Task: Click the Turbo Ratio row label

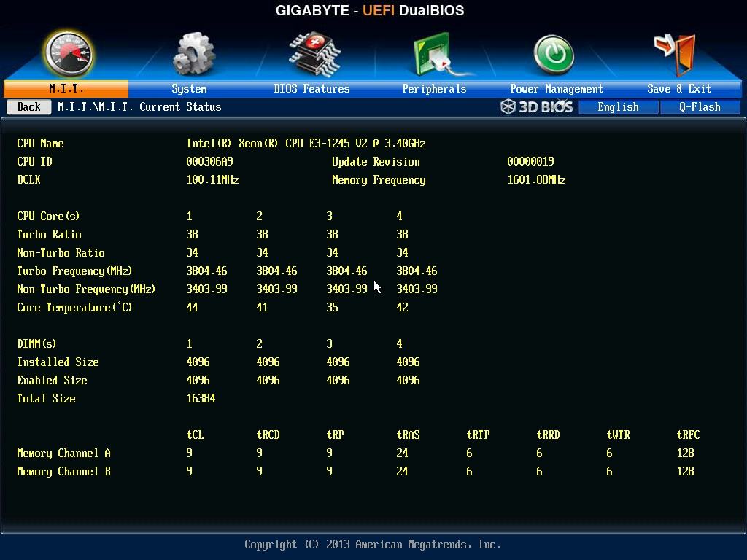Action: point(49,234)
